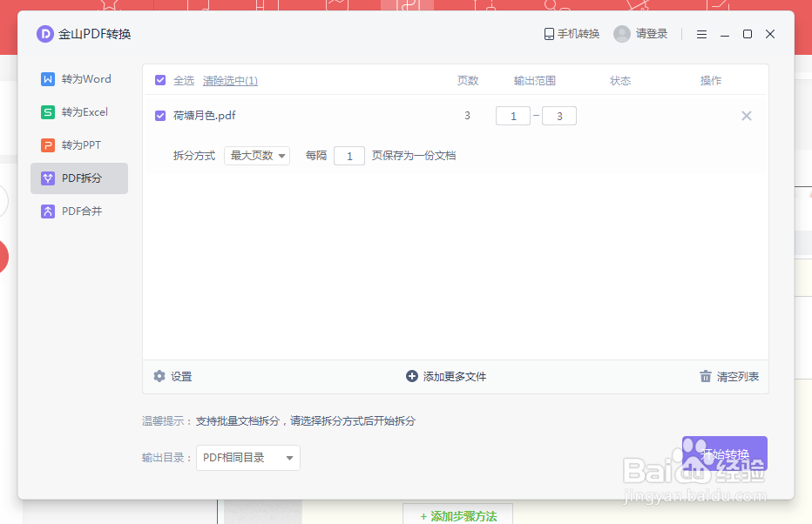Viewport: 812px width, 524px height.
Task: Uncheck the 荷塘月色.pdf file checkbox
Action: click(159, 115)
